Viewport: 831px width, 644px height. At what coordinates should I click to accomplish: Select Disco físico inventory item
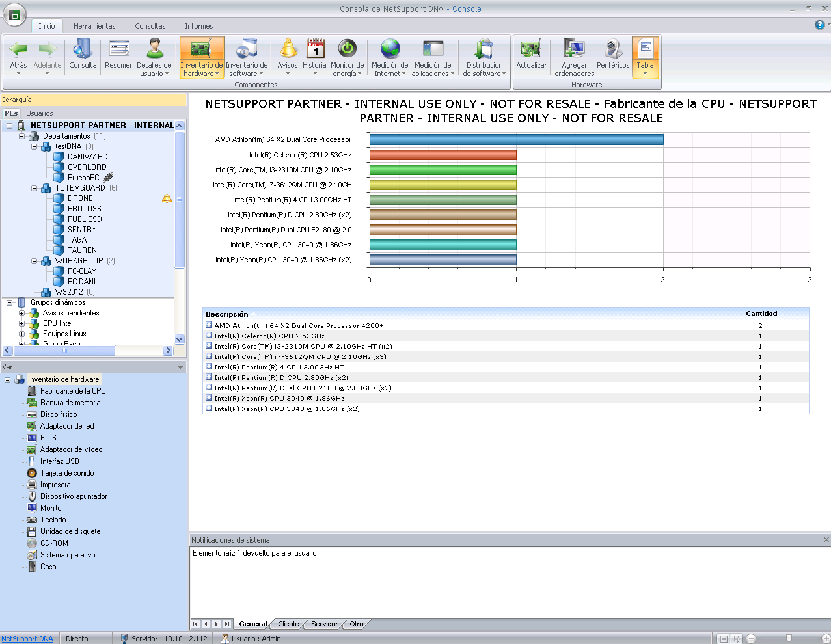point(59,414)
